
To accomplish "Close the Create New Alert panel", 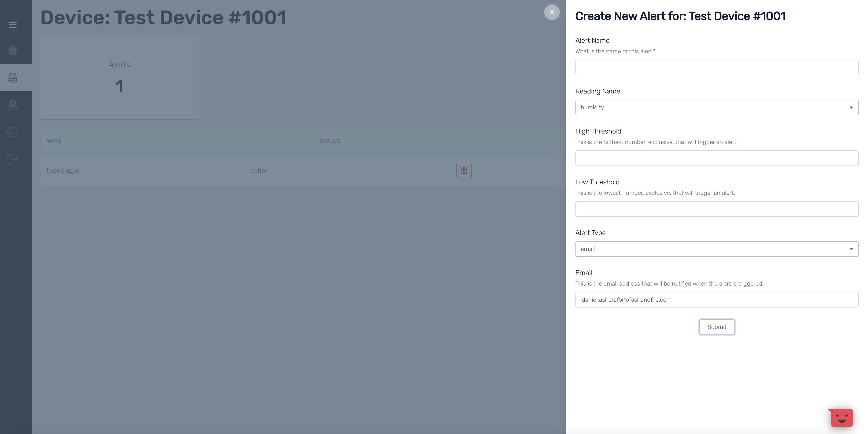I will coord(552,12).
